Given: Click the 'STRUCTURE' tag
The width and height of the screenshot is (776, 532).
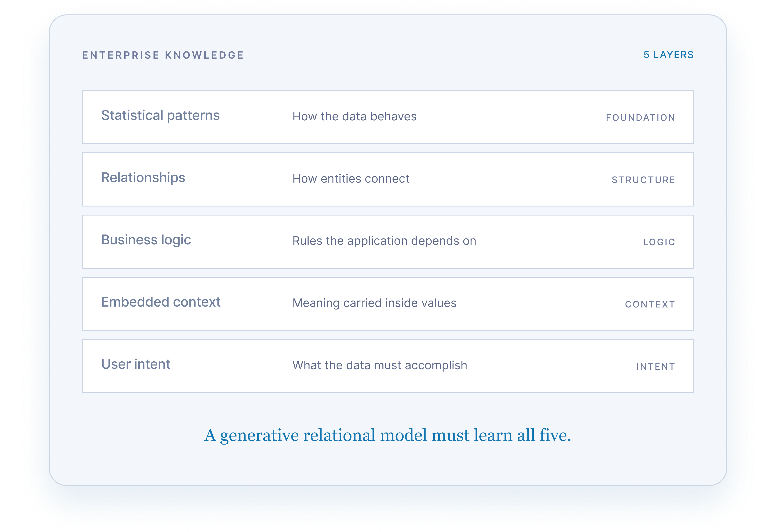Looking at the screenshot, I should click(x=643, y=180).
